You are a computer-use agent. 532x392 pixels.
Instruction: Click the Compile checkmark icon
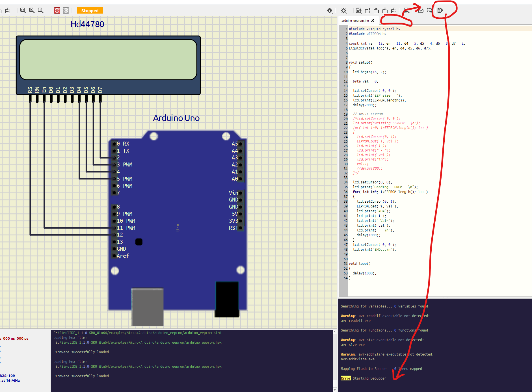tap(421, 10)
